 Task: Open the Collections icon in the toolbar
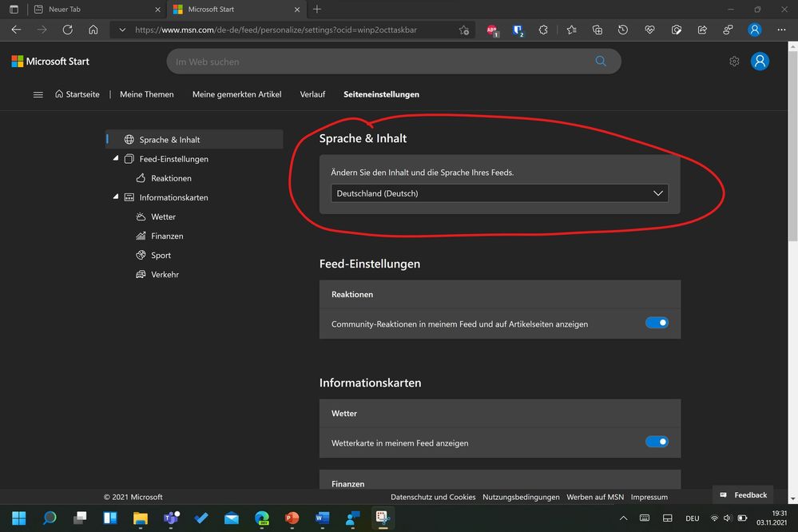pyautogui.click(x=597, y=30)
